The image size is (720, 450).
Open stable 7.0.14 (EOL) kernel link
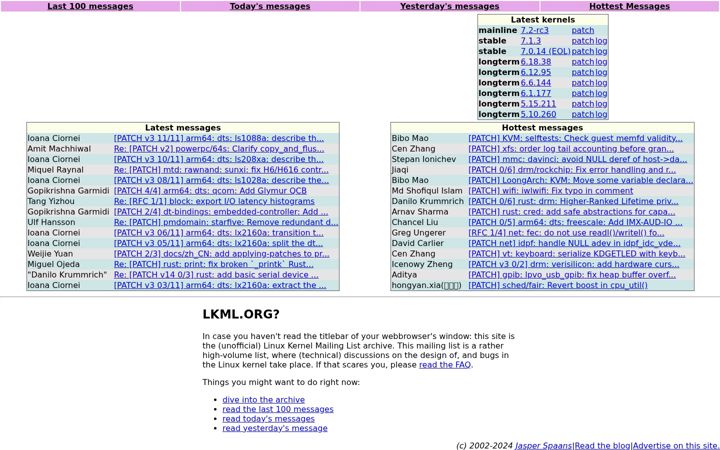pos(546,51)
